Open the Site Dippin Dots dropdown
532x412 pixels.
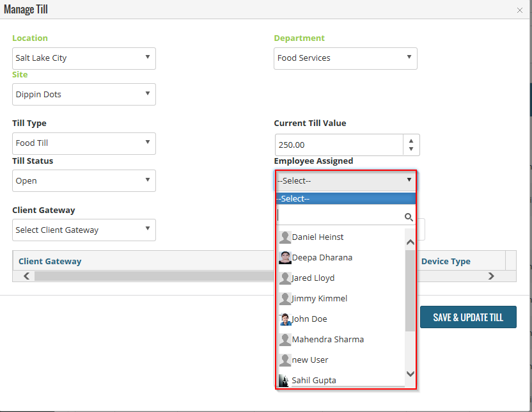click(84, 95)
